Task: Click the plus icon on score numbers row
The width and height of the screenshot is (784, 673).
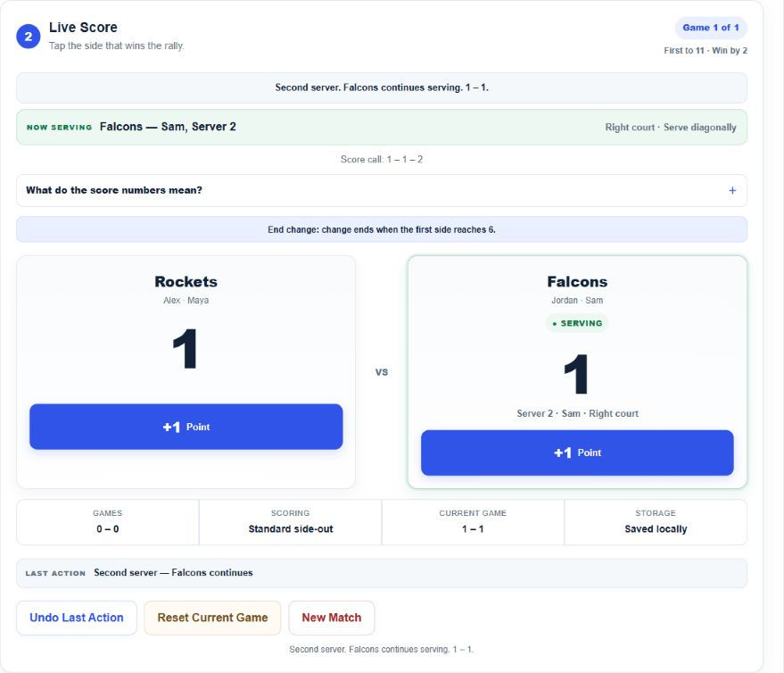Action: [732, 191]
